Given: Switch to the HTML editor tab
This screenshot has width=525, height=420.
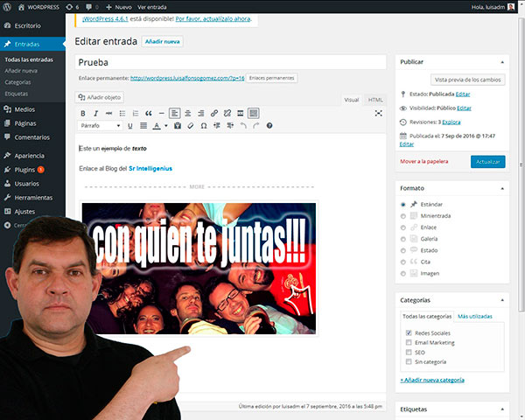Looking at the screenshot, I should click(x=375, y=100).
